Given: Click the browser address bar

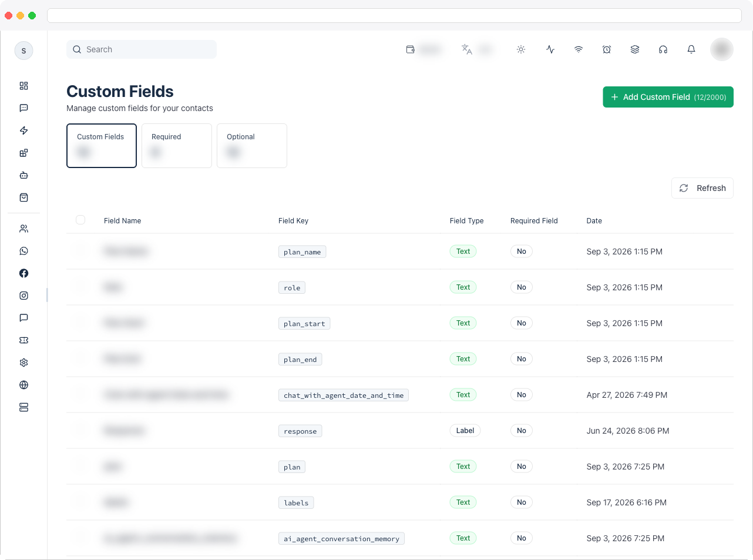Looking at the screenshot, I should tap(394, 15).
